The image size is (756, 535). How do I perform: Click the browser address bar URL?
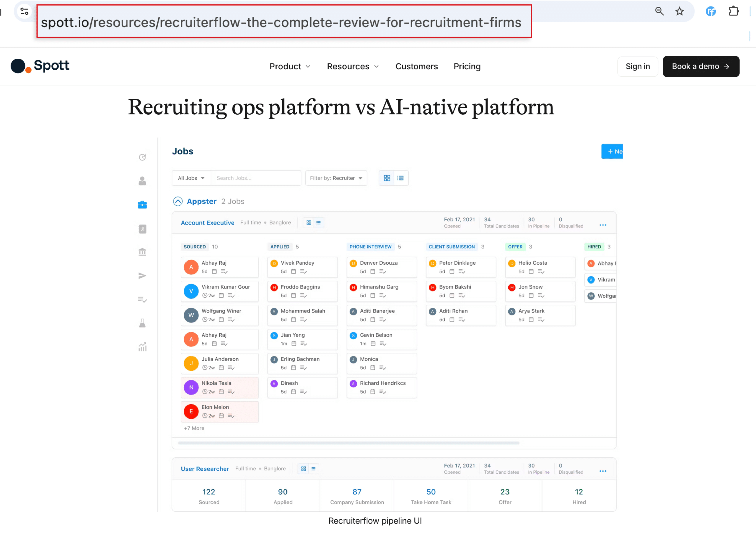[x=281, y=22]
